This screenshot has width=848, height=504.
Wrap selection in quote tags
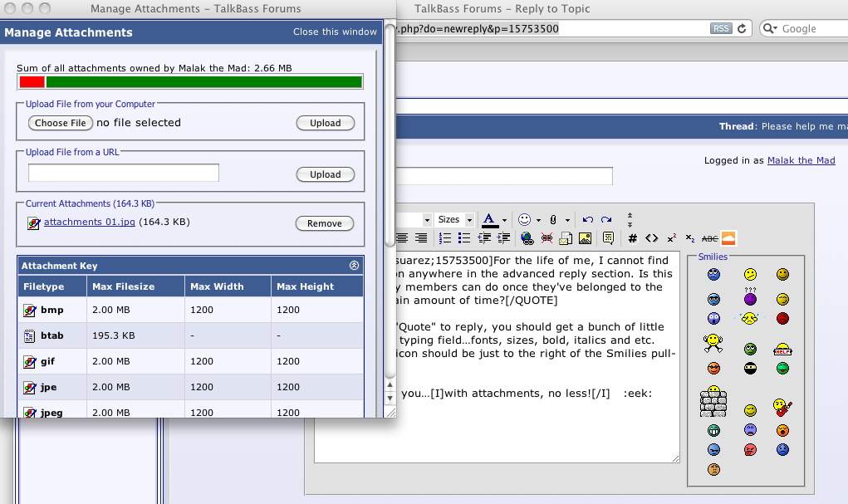(x=609, y=238)
